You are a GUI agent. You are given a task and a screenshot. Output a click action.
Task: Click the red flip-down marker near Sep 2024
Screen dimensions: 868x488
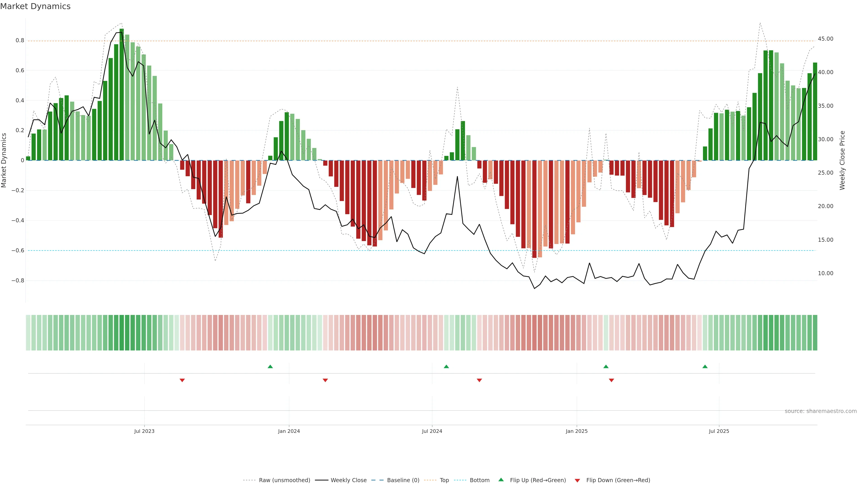479,380
